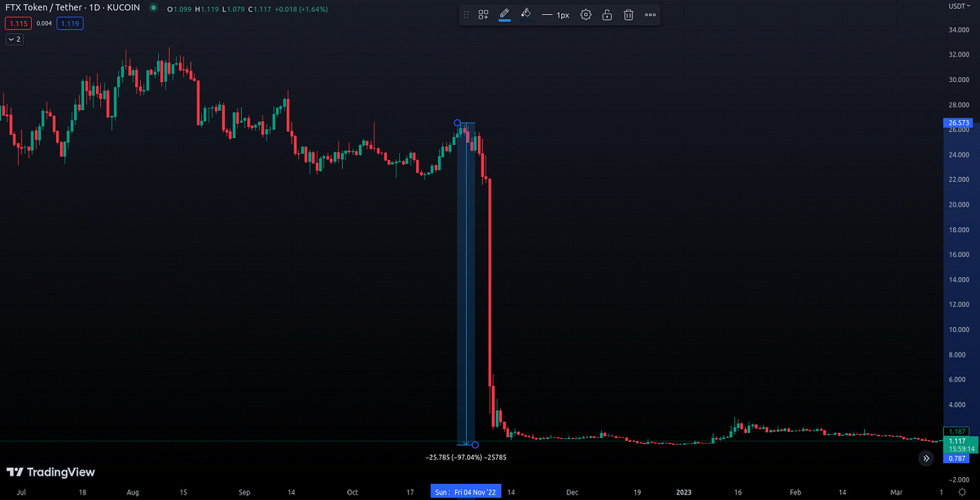
Task: Open the drawing templates icon in floating toolbar
Action: click(483, 15)
